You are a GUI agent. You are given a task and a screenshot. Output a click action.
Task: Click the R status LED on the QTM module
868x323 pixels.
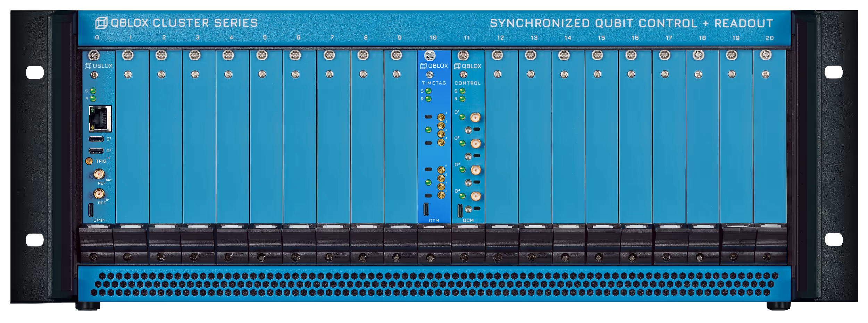(428, 99)
